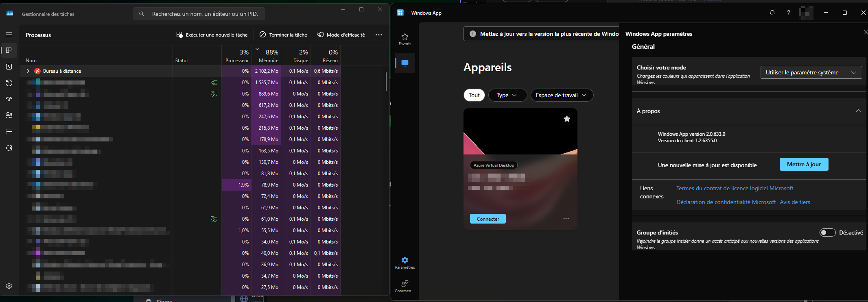The height and width of the screenshot is (302, 868).
Task: Toggle the Groupe d'initiés switch
Action: [x=827, y=232]
